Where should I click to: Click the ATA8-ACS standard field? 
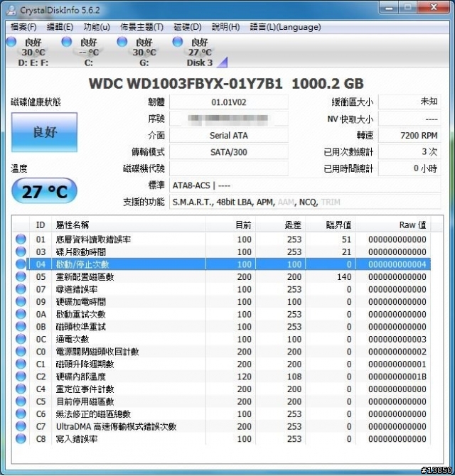click(305, 185)
